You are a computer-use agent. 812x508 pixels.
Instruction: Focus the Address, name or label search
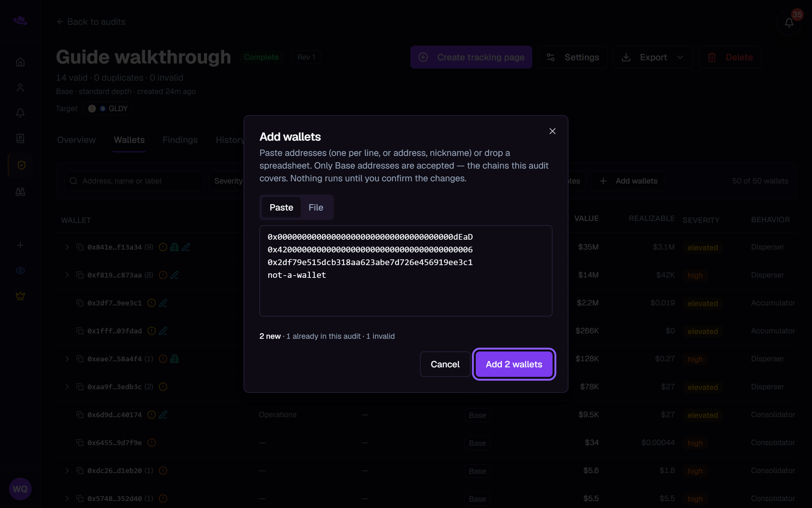[134, 181]
